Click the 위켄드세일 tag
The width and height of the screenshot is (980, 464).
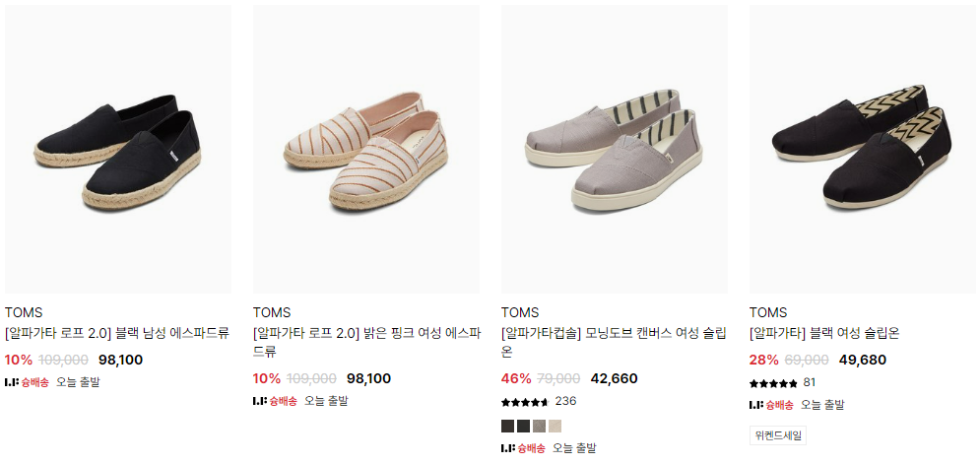777,434
